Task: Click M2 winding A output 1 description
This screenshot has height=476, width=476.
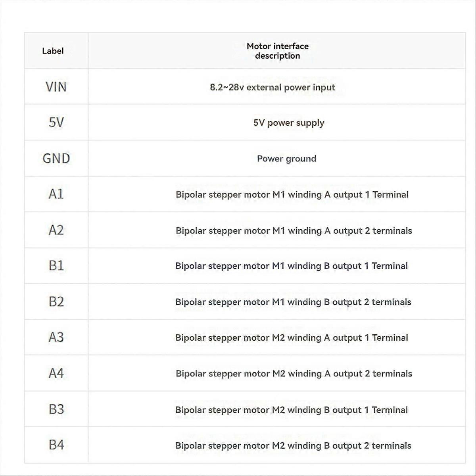Action: [x=292, y=338]
